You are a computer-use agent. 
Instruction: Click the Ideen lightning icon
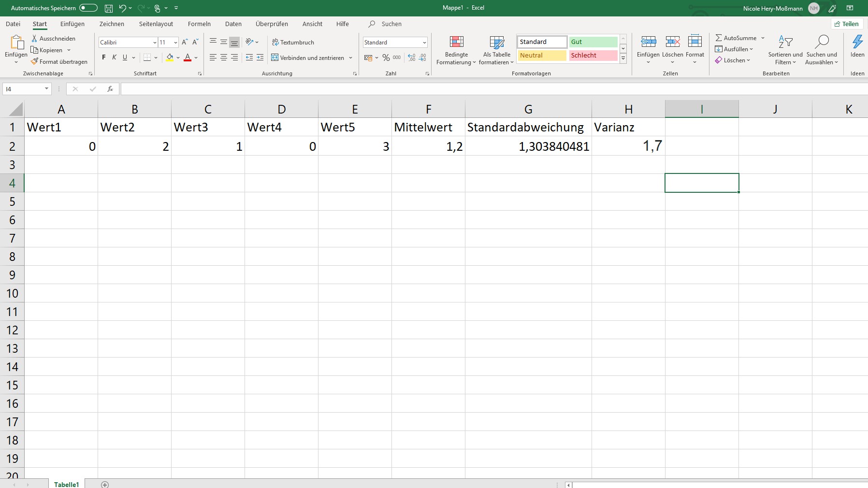click(857, 43)
